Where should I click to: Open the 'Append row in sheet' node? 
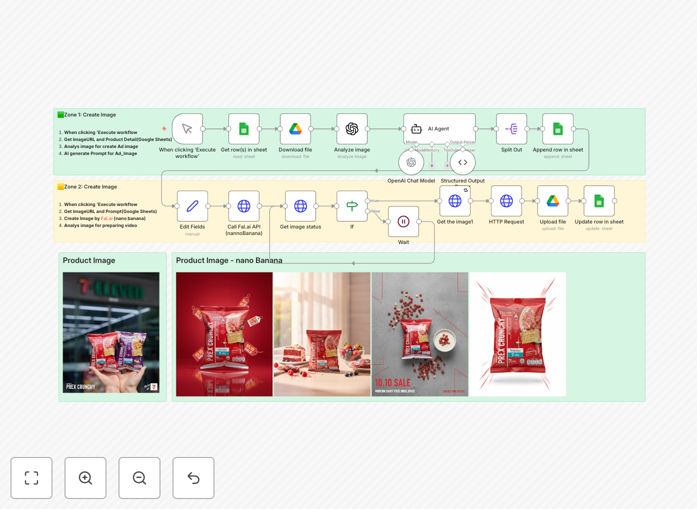pos(558,129)
